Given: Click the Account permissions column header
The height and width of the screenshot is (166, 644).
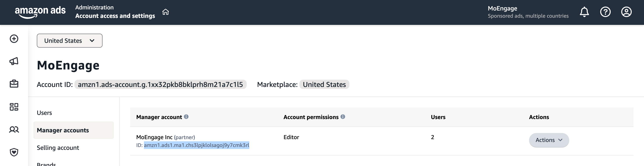Looking at the screenshot, I should tap(311, 117).
